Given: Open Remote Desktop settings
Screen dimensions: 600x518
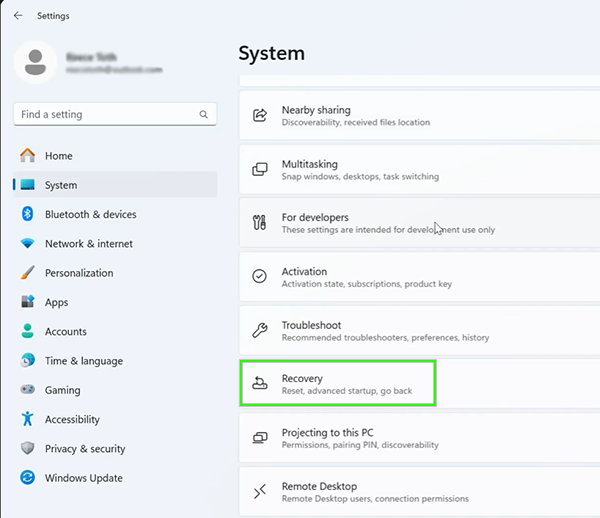Looking at the screenshot, I should [419, 492].
